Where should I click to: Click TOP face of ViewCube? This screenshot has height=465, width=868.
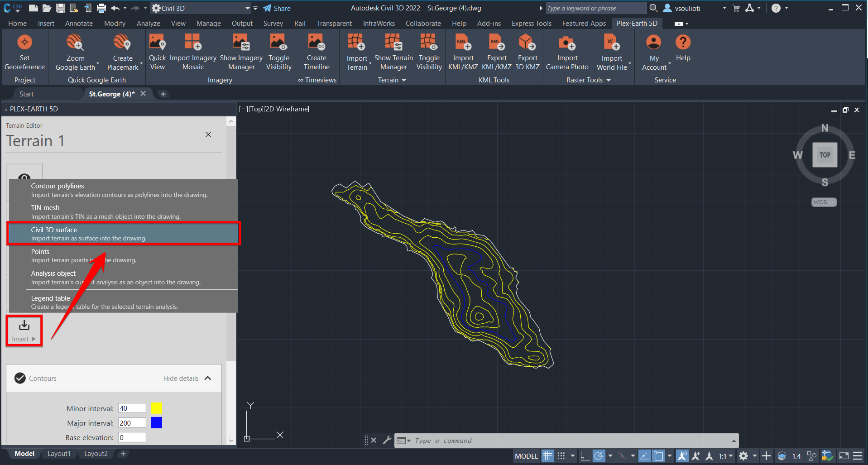tap(825, 155)
